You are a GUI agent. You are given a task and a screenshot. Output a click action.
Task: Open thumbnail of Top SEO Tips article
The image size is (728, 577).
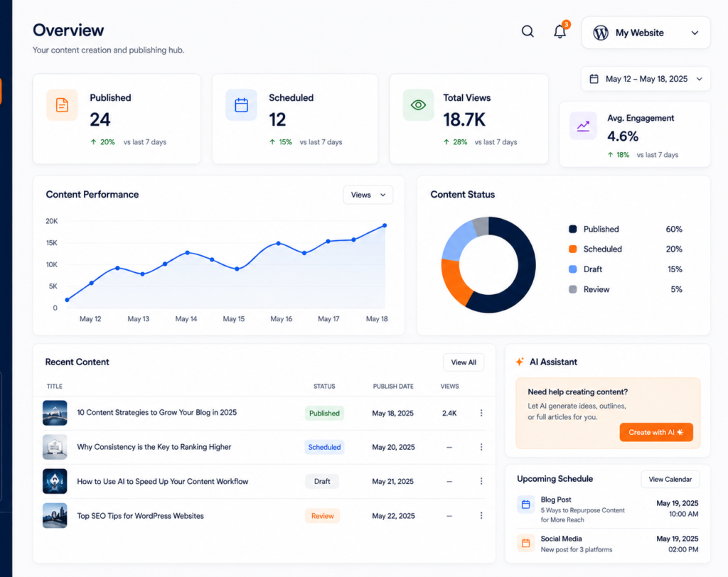pos(55,516)
